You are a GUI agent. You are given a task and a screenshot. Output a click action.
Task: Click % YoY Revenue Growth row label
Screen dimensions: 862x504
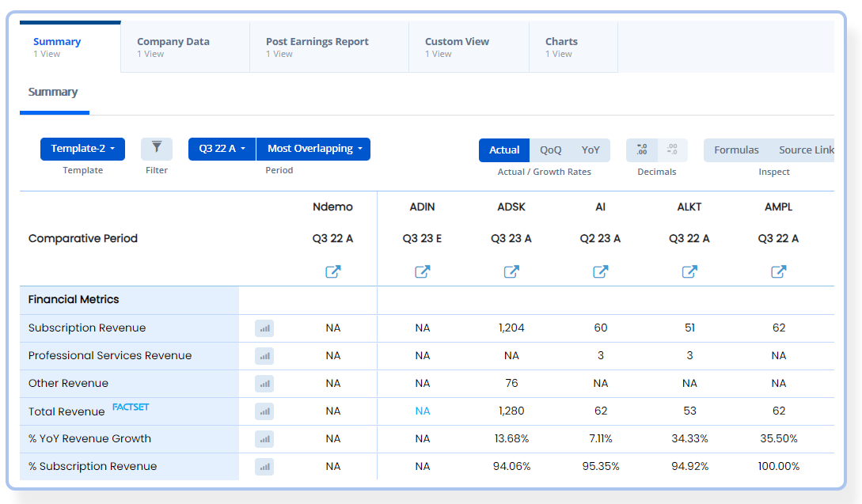[89, 438]
